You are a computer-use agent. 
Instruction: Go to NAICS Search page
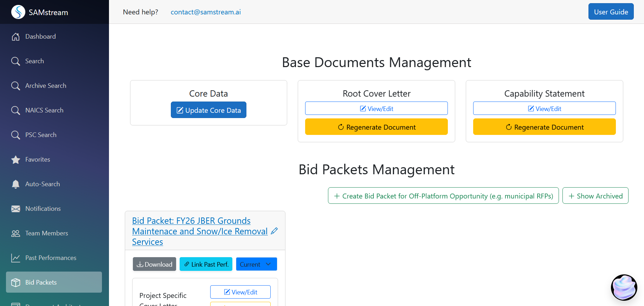(x=44, y=110)
